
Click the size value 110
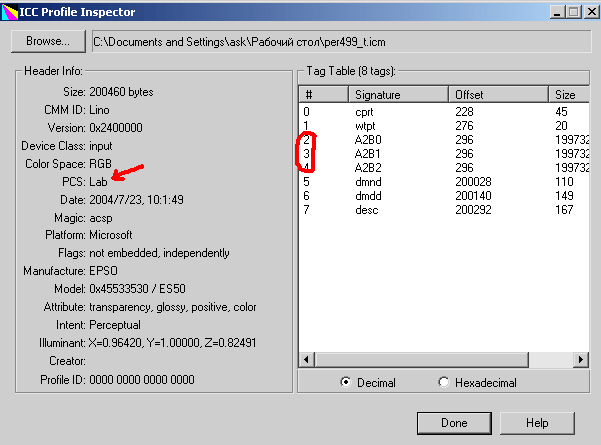point(564,182)
